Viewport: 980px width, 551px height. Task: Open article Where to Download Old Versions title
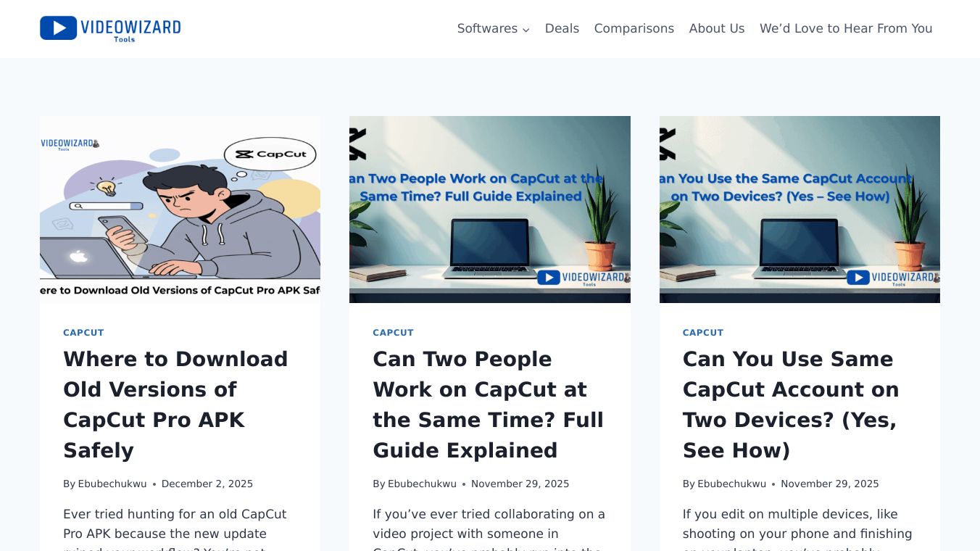(175, 405)
